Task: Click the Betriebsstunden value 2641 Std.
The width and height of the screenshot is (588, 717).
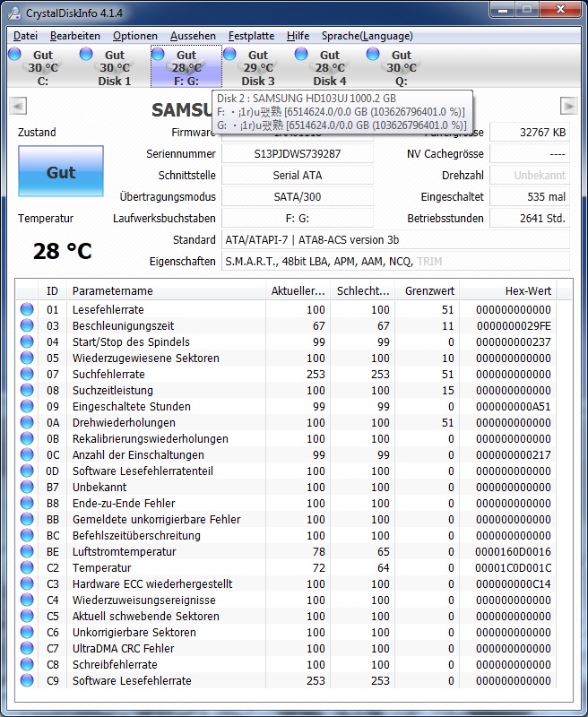Action: (x=530, y=218)
